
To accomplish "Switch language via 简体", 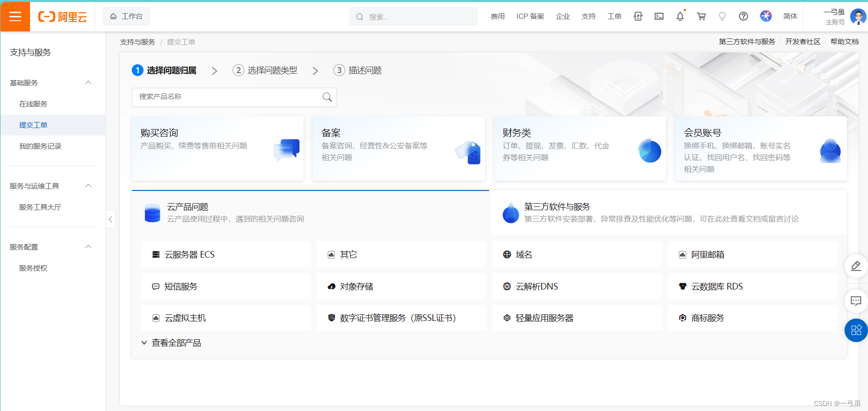I will [x=790, y=16].
